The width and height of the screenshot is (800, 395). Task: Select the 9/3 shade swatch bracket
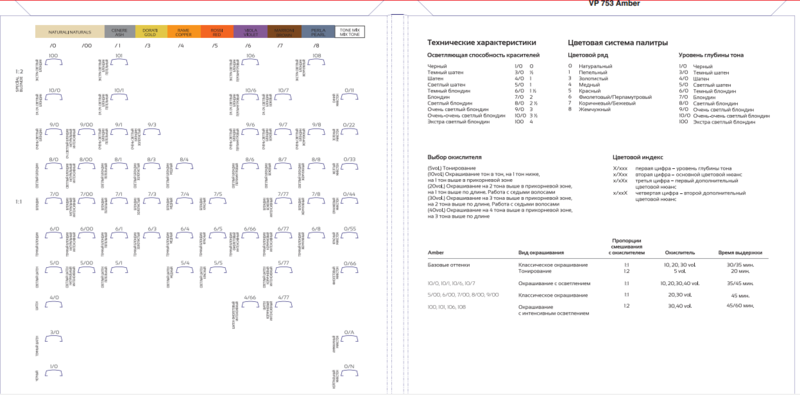point(152,132)
